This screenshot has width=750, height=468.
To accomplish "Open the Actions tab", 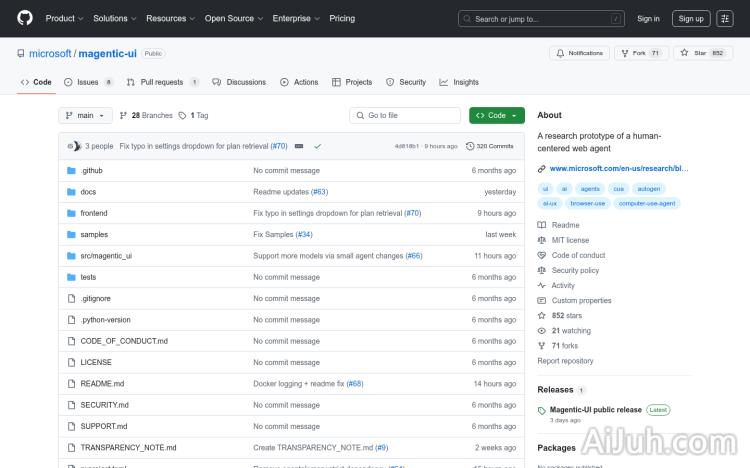I will (x=299, y=82).
